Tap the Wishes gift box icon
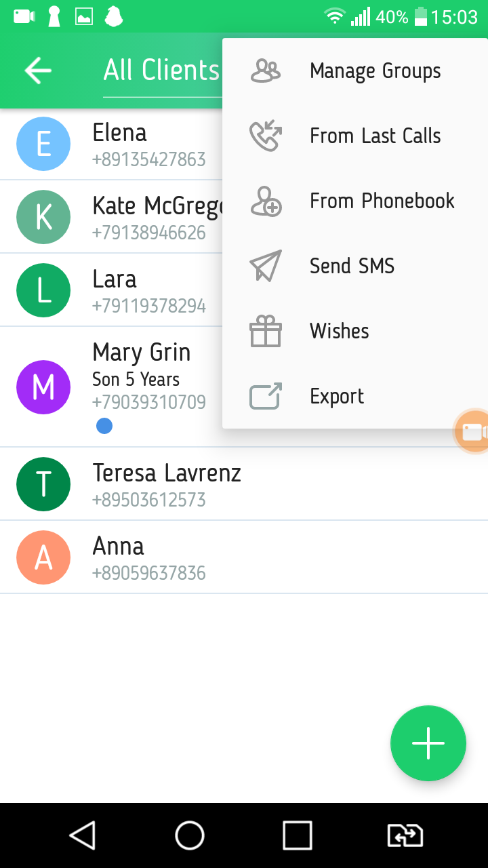 265,332
